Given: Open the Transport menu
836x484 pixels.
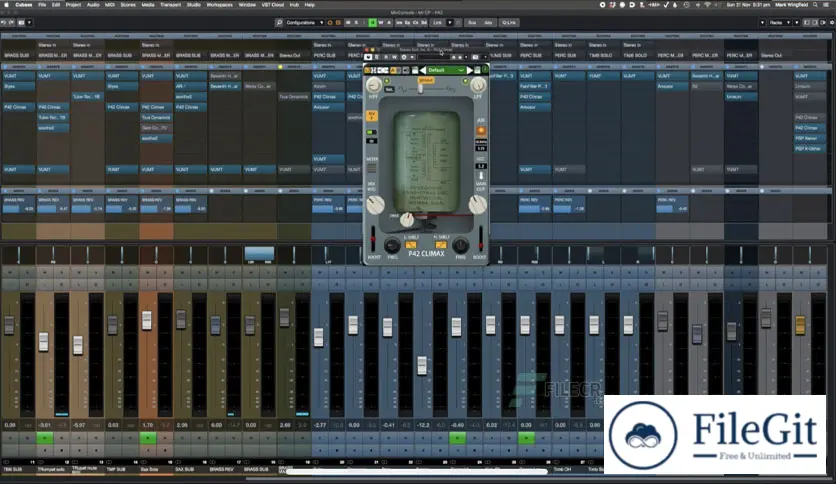Looking at the screenshot, I should pos(170,5).
